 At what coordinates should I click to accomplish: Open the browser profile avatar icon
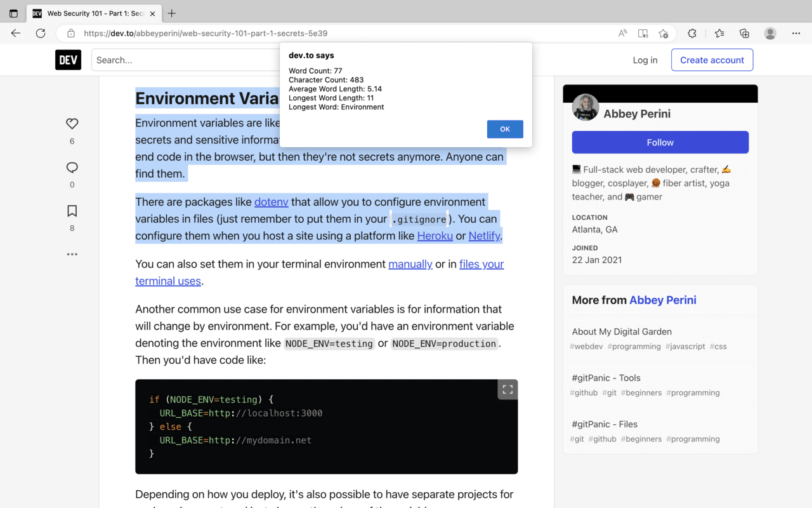click(770, 33)
